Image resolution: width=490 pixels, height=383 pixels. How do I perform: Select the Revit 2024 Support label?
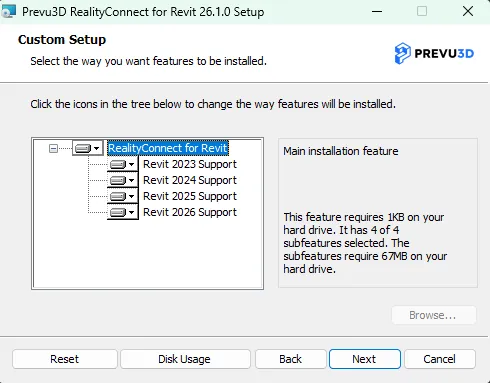pyautogui.click(x=190, y=180)
